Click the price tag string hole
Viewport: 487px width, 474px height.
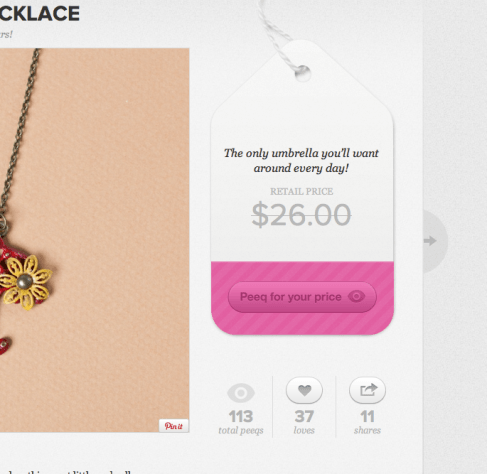pos(303,73)
